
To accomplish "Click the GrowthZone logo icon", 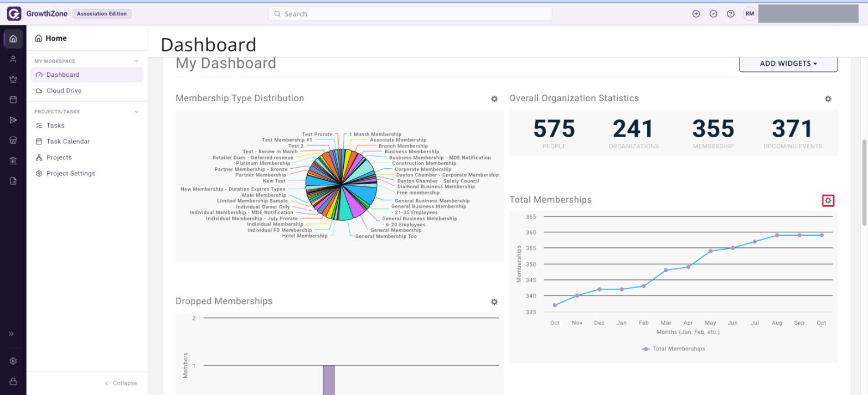I will click(x=14, y=14).
